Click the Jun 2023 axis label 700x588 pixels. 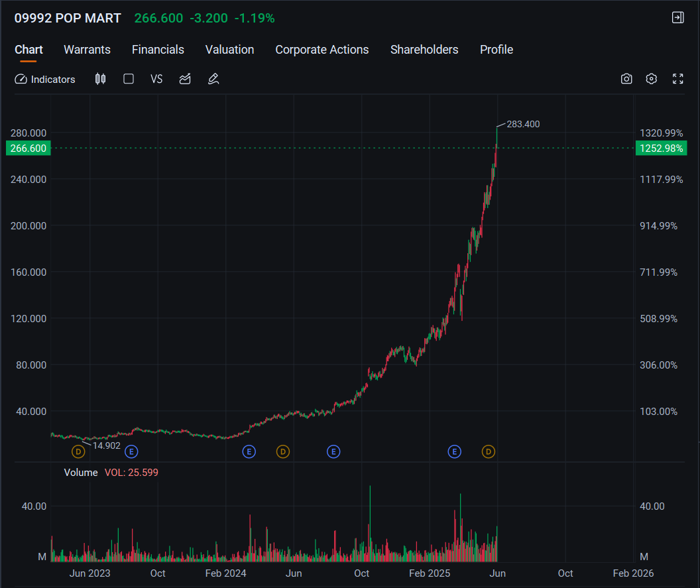(x=89, y=573)
